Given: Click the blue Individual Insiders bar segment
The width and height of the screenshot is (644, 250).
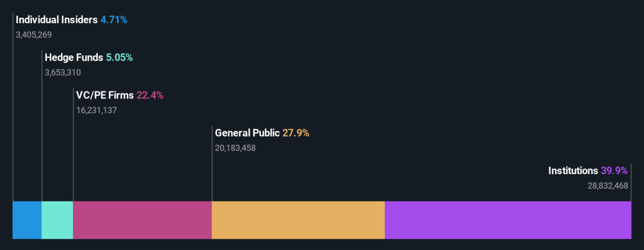Looking at the screenshot, I should tap(27, 220).
